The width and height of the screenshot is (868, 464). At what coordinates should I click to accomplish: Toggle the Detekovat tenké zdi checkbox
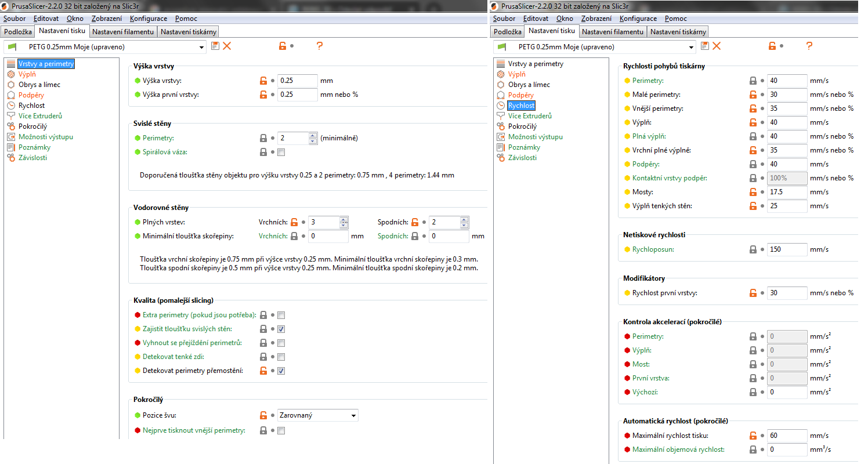281,357
